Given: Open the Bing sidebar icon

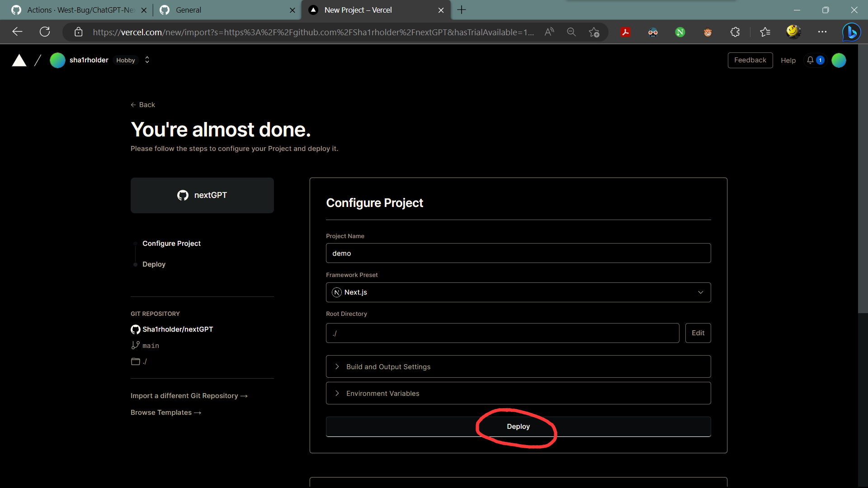Looking at the screenshot, I should click(x=851, y=32).
